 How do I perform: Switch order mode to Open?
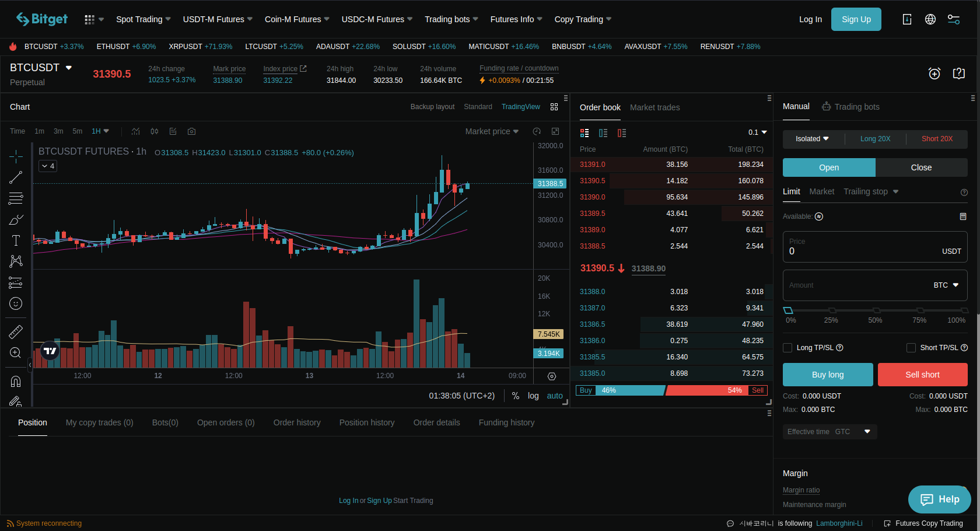point(829,167)
